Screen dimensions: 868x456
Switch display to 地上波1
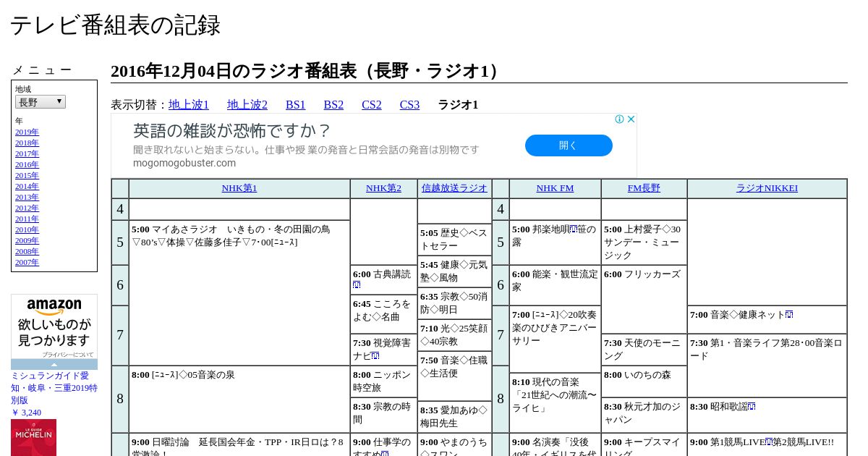189,104
